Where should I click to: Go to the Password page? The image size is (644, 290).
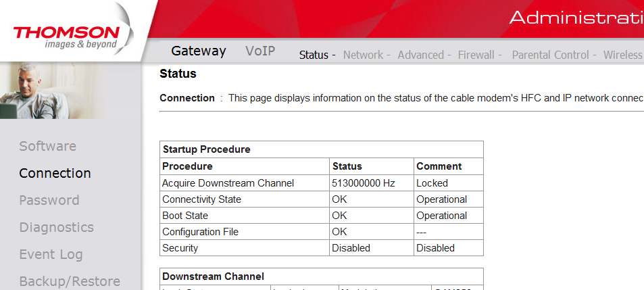pyautogui.click(x=49, y=200)
